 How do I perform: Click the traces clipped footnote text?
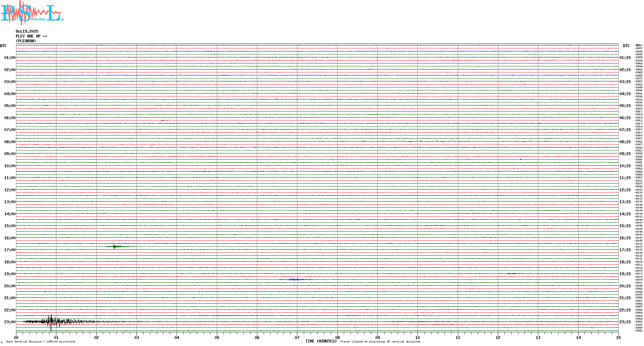[x=380, y=342]
